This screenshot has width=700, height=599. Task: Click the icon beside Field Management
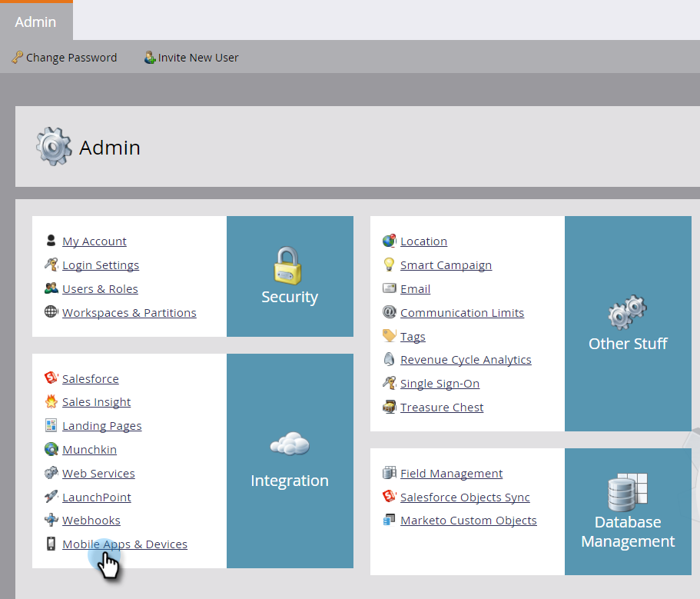(390, 473)
